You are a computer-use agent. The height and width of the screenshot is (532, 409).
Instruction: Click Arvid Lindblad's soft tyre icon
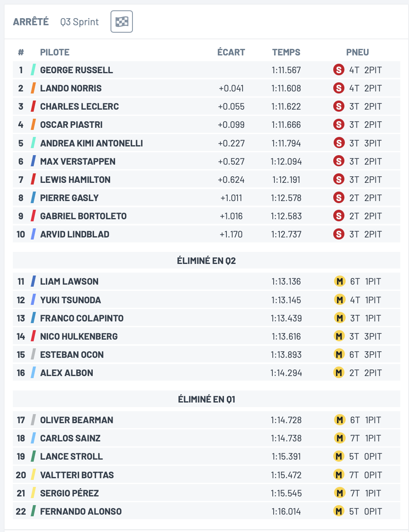[x=339, y=234]
